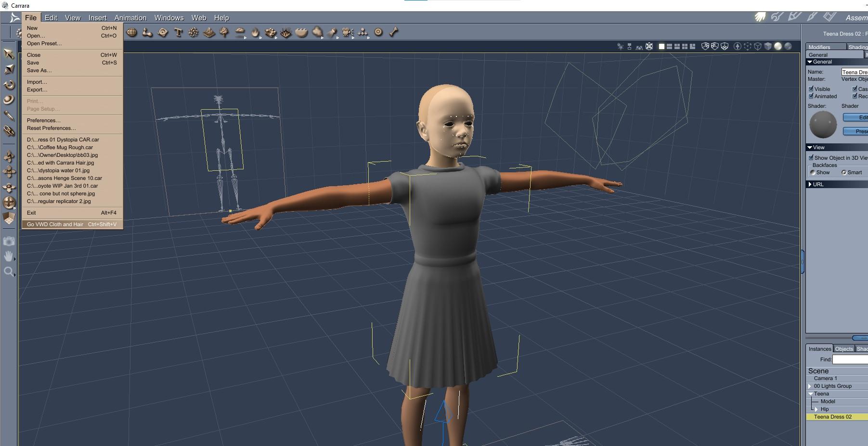Screen dimensions: 868x446
Task: Click the camera render icon in left toolbar
Action: [x=9, y=241]
